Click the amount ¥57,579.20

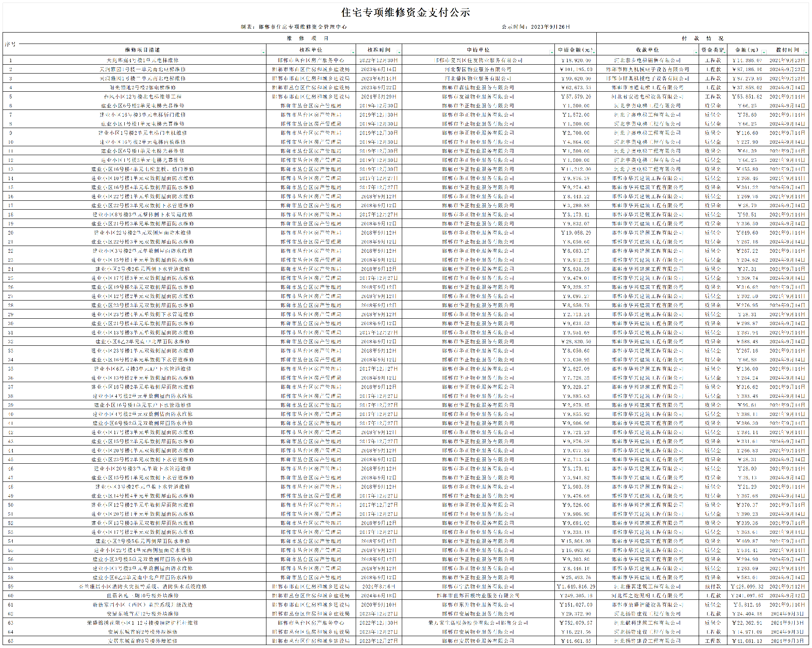[576, 97]
